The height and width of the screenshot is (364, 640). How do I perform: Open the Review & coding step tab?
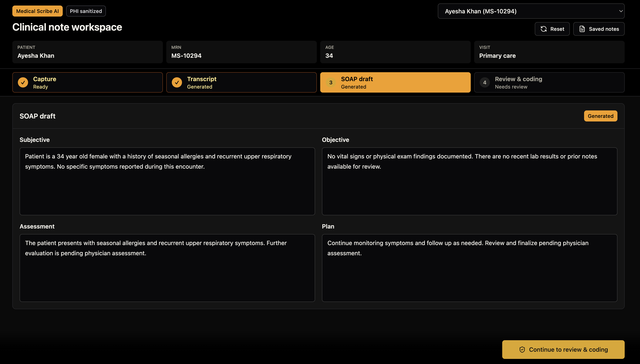[x=549, y=82]
